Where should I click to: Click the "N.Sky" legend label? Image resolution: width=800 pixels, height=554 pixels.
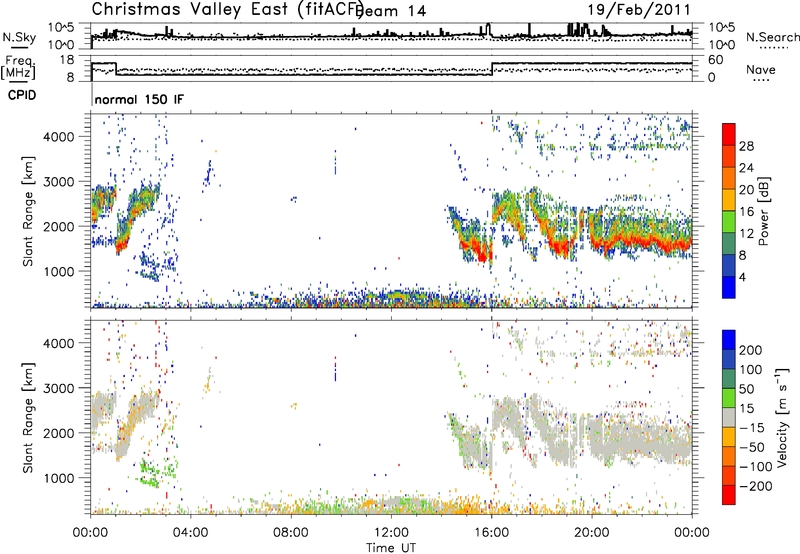[19, 37]
